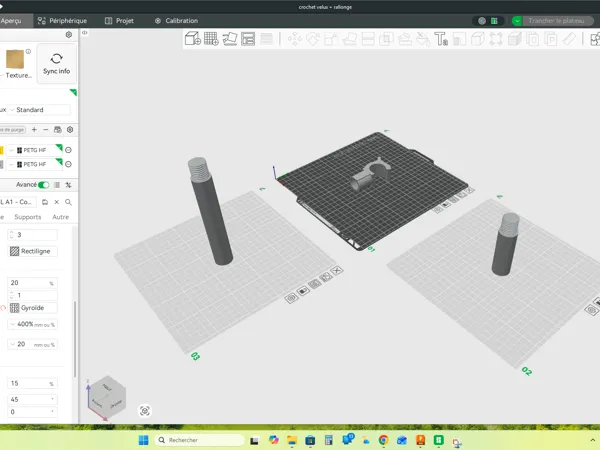Click the Add object cube icon
The image size is (600, 450).
[192, 39]
